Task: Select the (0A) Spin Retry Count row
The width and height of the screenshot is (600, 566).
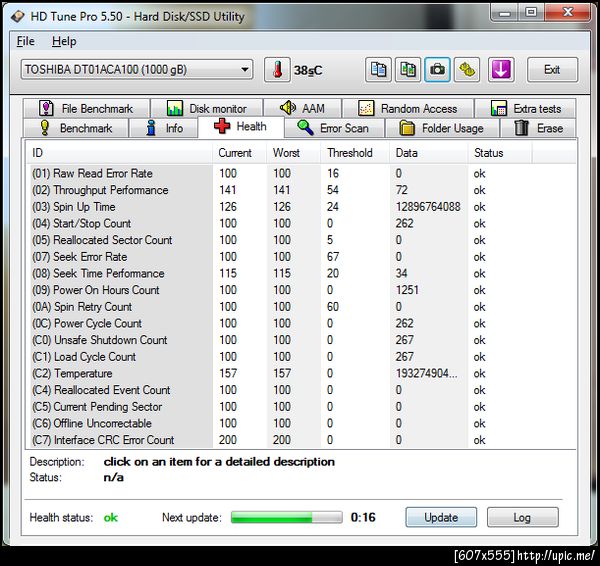Action: (300, 307)
